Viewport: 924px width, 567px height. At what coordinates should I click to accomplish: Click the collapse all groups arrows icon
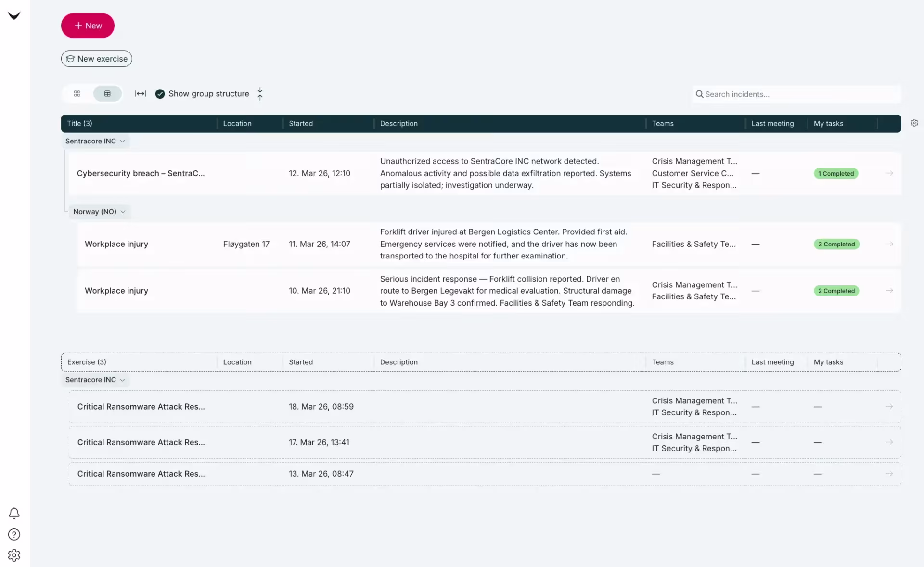pyautogui.click(x=260, y=94)
